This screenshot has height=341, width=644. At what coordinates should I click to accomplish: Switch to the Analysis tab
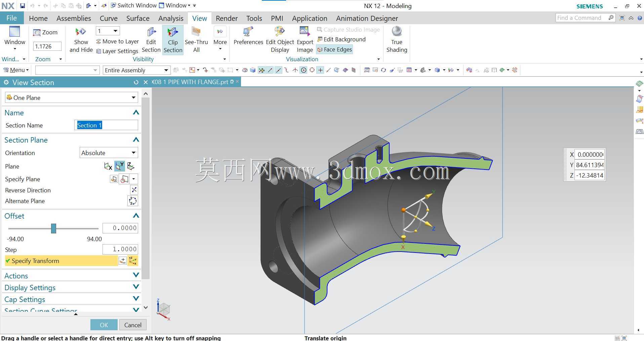171,18
